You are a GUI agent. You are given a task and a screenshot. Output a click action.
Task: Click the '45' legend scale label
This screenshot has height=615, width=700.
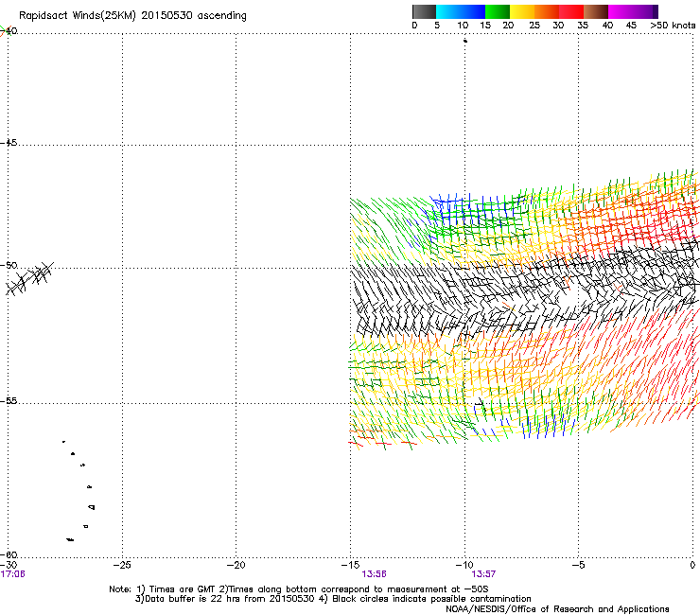pos(631,26)
